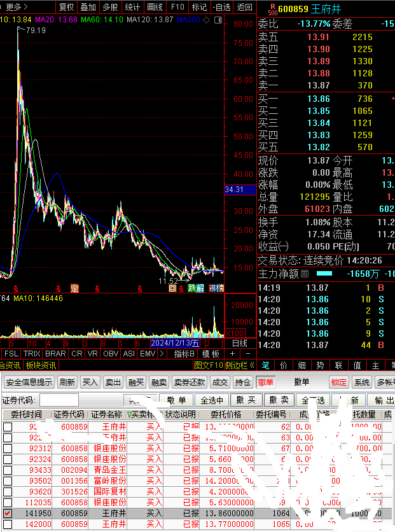Click the diamond icon after MA250
The height and width of the screenshot is (532, 395).
206,20
